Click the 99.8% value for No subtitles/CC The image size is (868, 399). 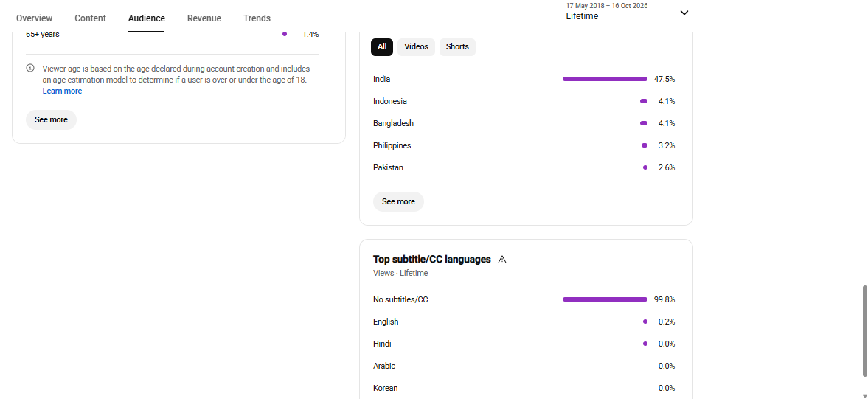pyautogui.click(x=664, y=299)
